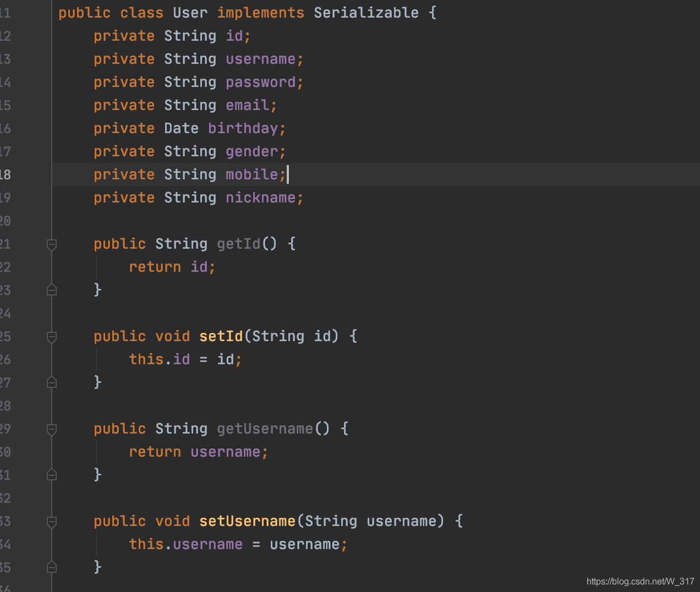Collapse the setId method fold marker
This screenshot has height=592, width=700.
click(x=52, y=337)
